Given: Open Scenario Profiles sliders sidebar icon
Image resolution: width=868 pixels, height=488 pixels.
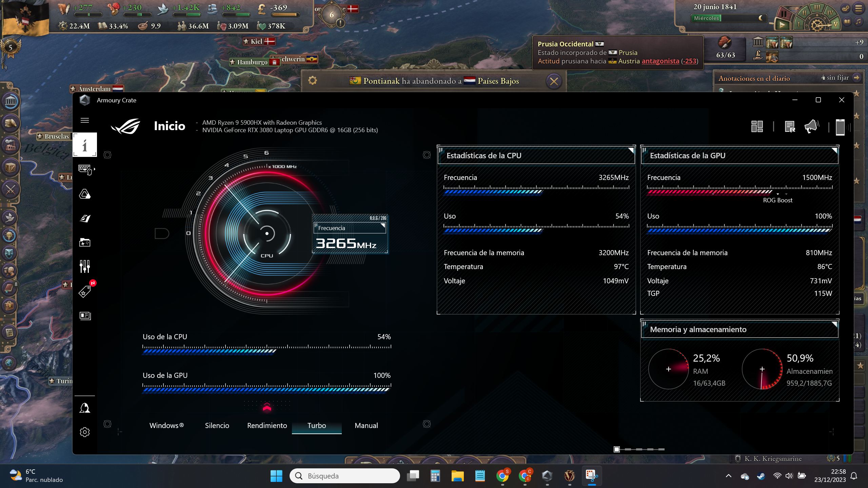Looking at the screenshot, I should click(x=85, y=267).
